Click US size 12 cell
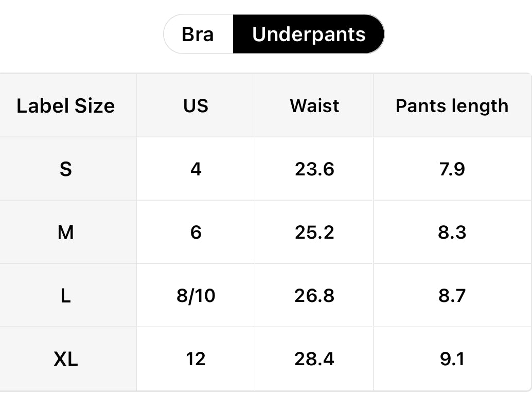Image resolution: width=532 pixels, height=393 pixels. 196,359
